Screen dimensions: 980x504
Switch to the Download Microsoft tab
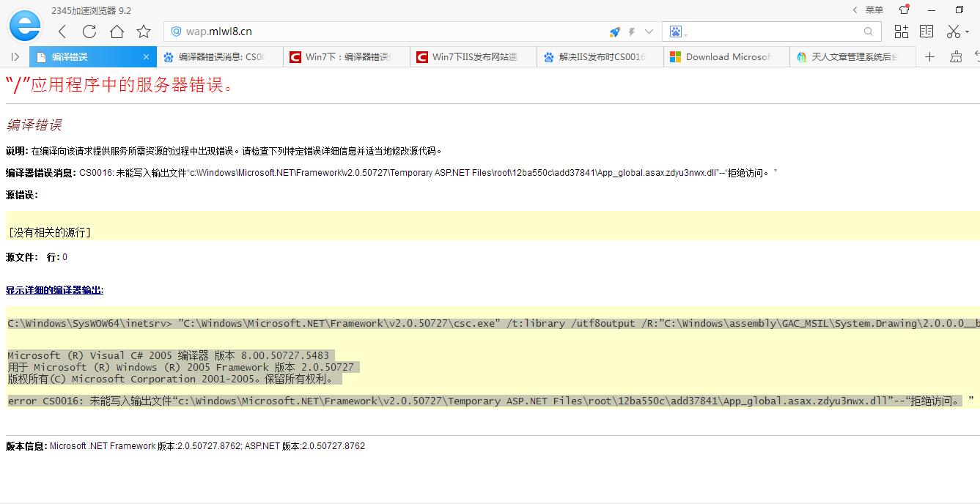point(726,57)
